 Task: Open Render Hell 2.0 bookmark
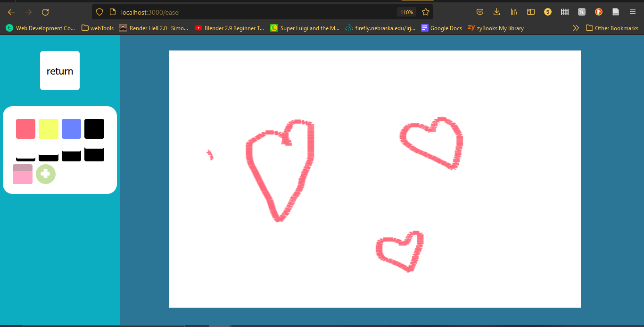coord(154,28)
